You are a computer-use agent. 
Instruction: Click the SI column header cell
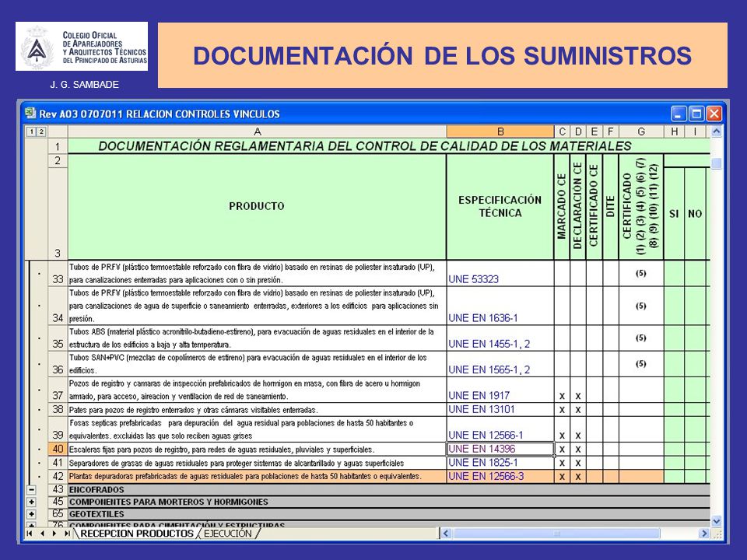click(674, 214)
